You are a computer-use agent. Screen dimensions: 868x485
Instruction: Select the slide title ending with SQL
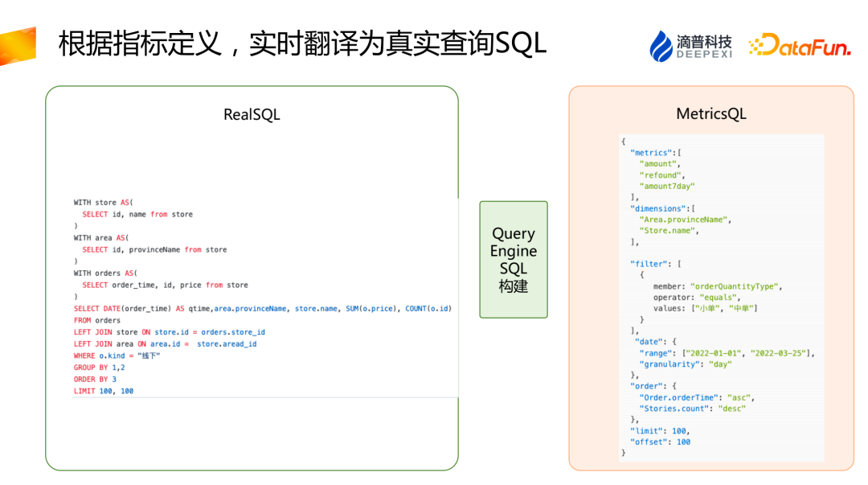(302, 43)
